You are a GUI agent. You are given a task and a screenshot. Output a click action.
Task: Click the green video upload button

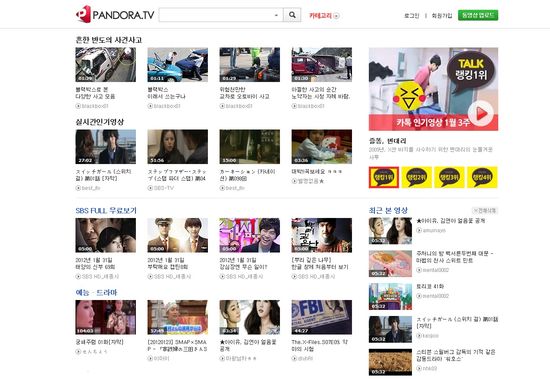(478, 15)
